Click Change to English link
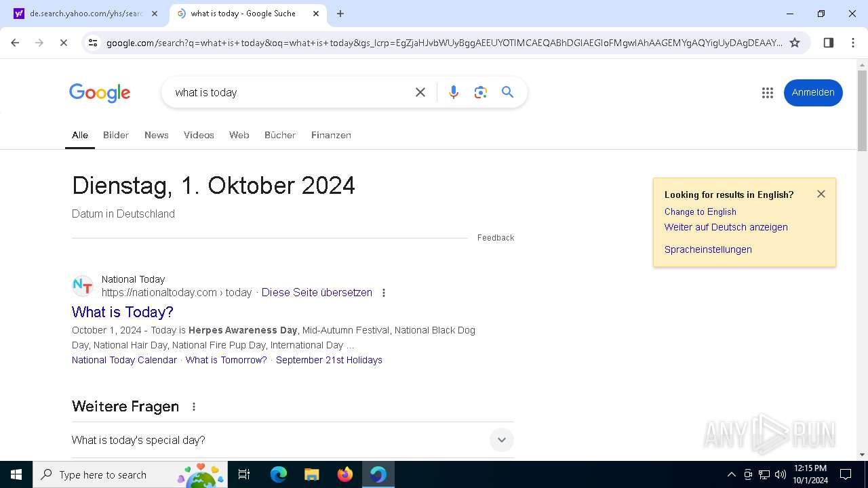Viewport: 868px width, 488px height. pos(701,211)
